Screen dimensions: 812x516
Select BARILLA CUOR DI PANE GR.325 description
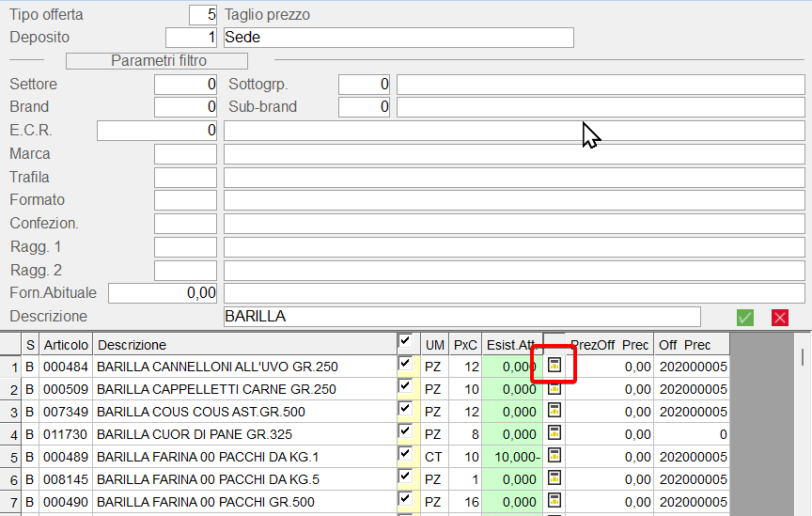point(195,434)
